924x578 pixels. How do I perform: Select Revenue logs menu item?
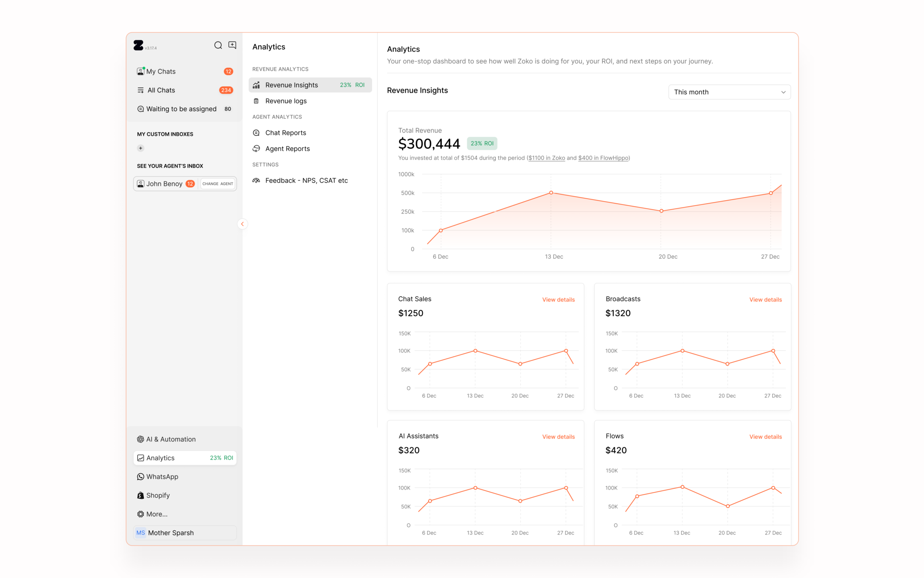click(x=310, y=101)
